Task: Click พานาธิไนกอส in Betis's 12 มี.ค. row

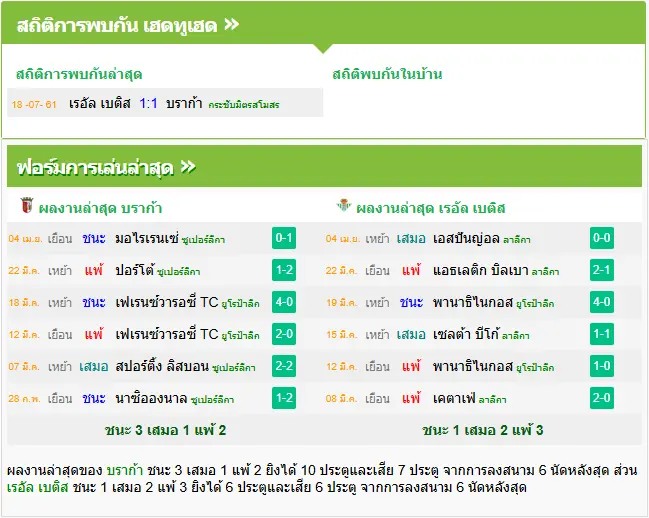Action: pyautogui.click(x=473, y=366)
